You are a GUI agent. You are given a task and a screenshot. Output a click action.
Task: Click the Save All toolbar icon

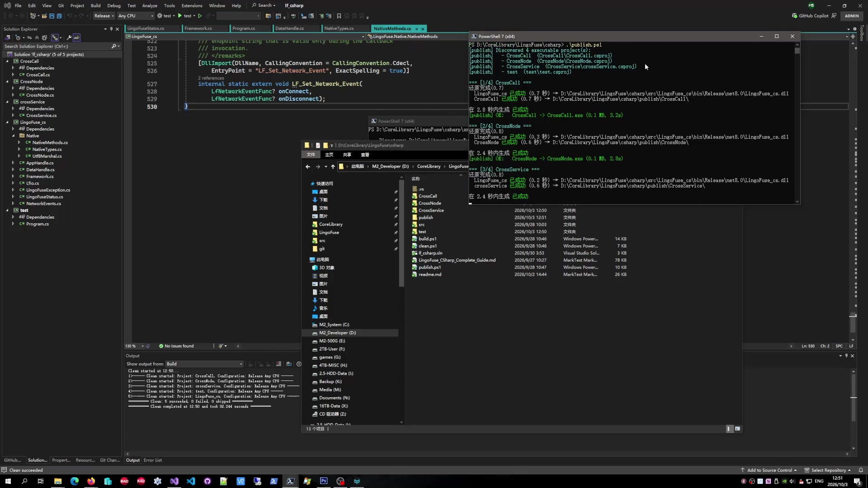click(59, 16)
